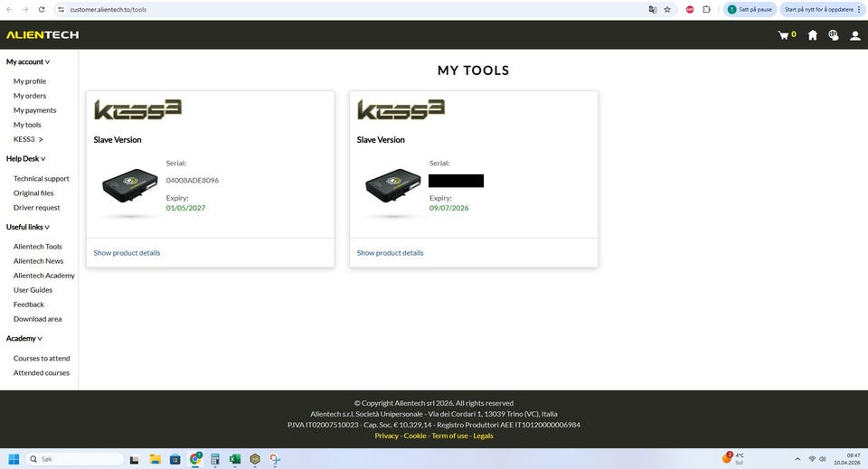Bookmark this page with the star
The image size is (868, 469).
point(667,9)
